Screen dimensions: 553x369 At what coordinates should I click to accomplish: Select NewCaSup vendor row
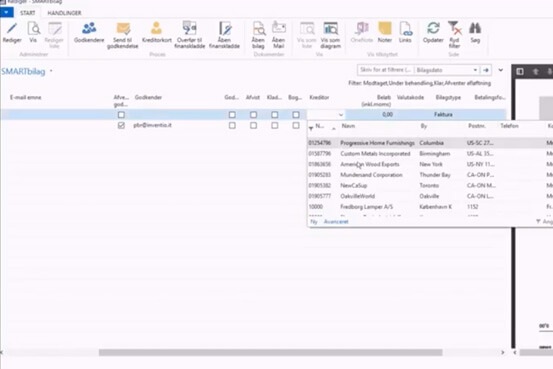click(430, 185)
